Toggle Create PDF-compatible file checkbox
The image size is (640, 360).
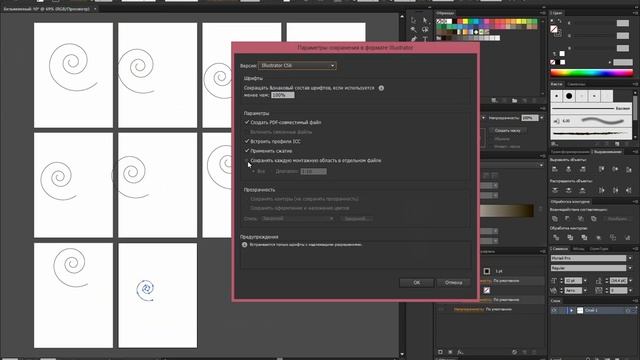(247, 122)
